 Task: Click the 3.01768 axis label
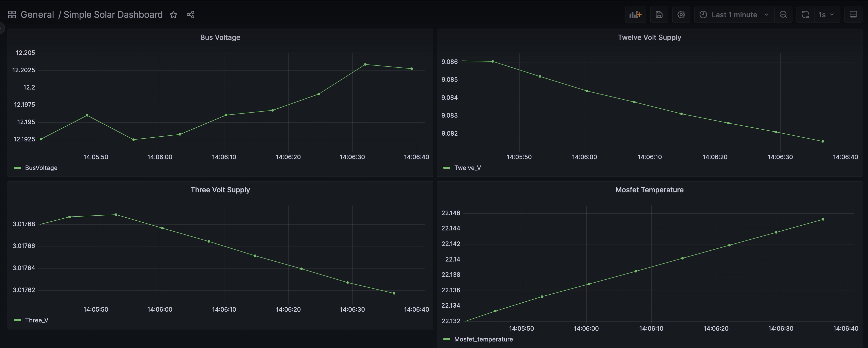click(x=24, y=224)
